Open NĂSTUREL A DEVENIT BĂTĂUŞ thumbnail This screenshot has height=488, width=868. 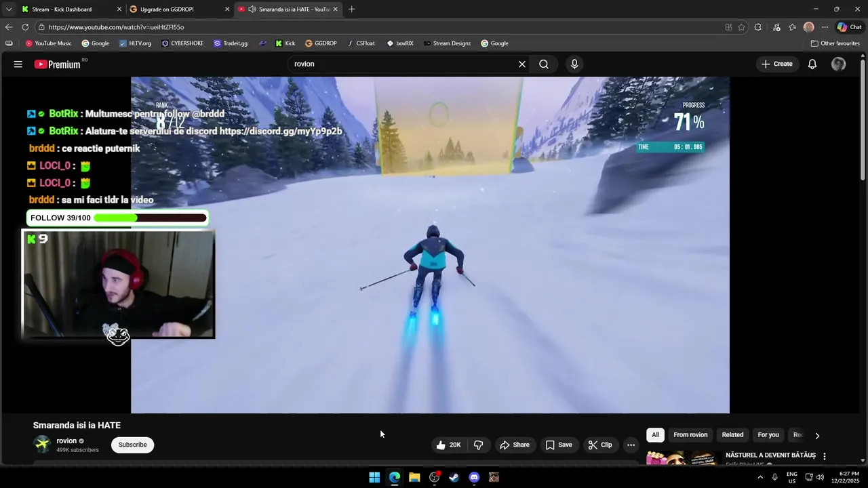coord(684,459)
